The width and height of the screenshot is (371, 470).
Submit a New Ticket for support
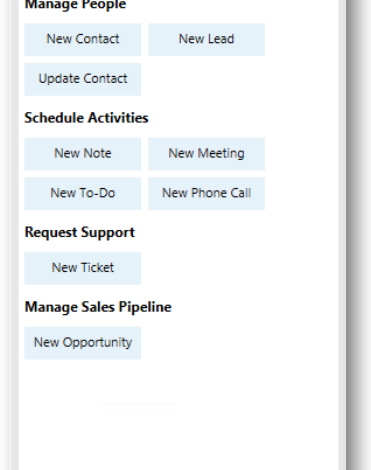tap(83, 268)
